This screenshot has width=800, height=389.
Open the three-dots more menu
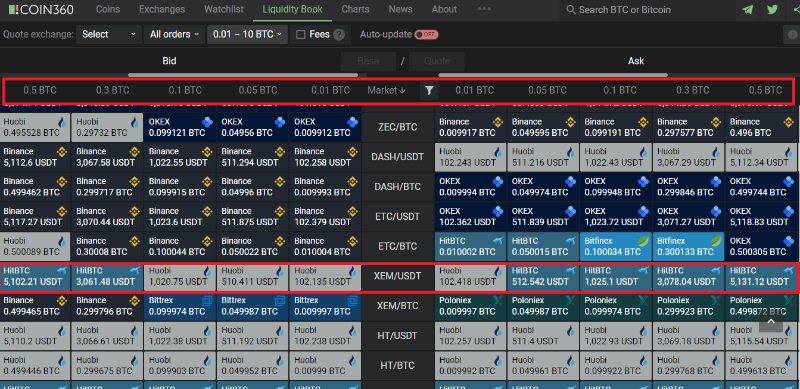(484, 9)
